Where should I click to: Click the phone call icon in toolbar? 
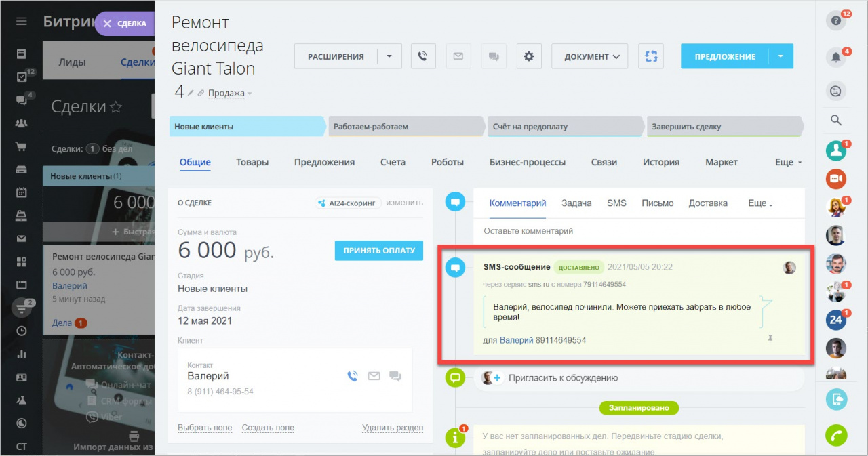point(423,56)
